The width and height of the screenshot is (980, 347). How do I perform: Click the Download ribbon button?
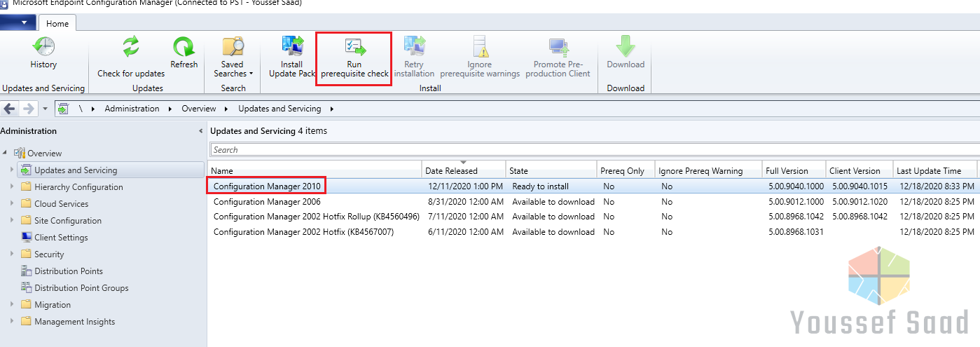click(626, 53)
